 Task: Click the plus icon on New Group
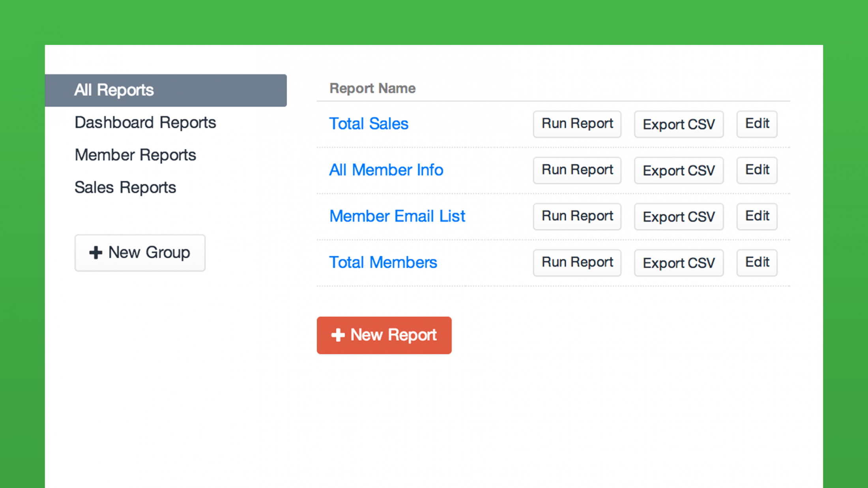tap(96, 253)
